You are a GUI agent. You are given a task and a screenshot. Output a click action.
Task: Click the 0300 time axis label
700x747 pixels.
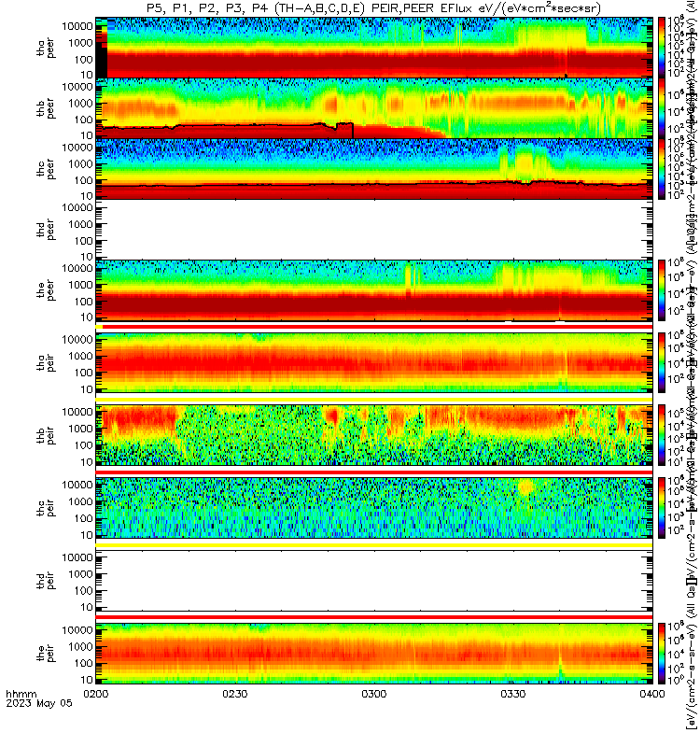point(374,694)
